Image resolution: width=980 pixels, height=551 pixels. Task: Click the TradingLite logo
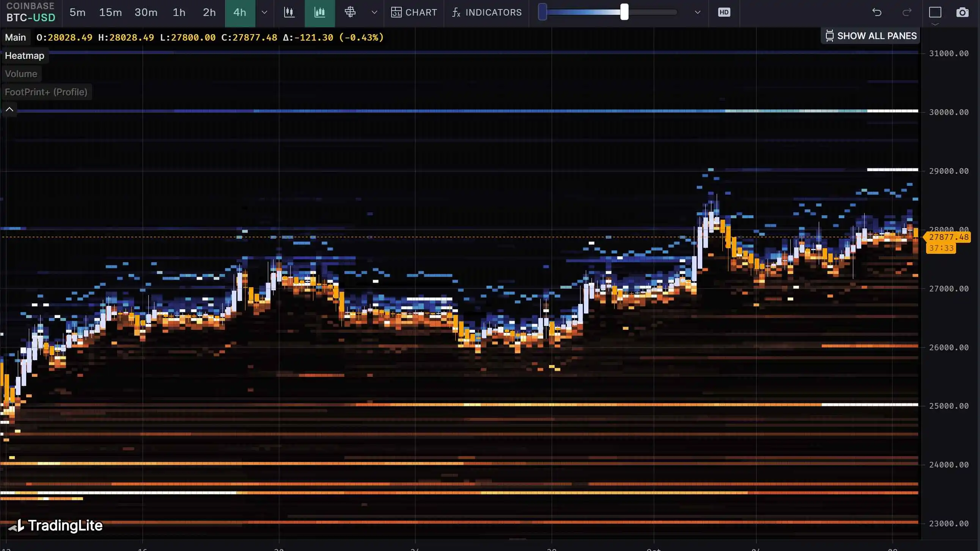point(55,526)
